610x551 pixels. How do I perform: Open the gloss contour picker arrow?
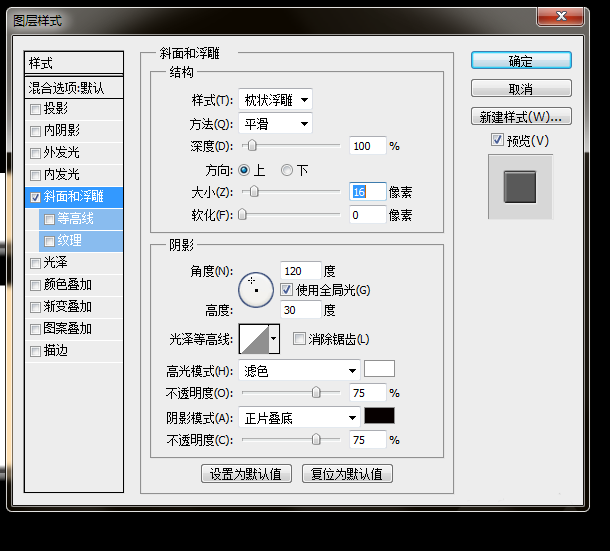pos(274,340)
